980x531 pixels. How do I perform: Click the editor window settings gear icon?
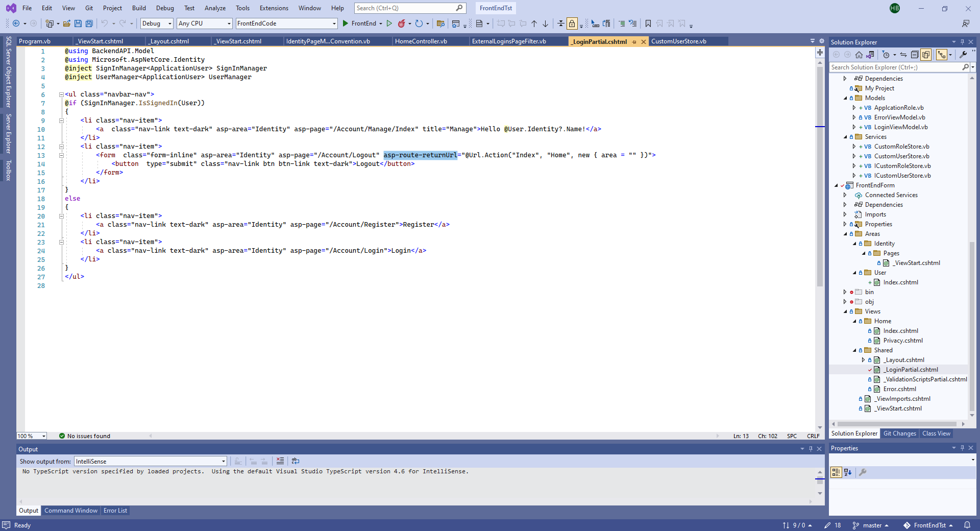tap(822, 41)
